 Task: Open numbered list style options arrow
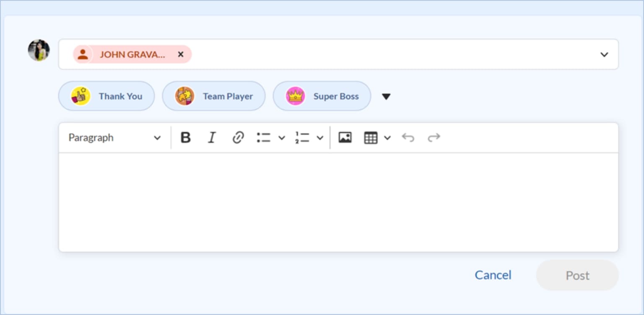click(320, 138)
